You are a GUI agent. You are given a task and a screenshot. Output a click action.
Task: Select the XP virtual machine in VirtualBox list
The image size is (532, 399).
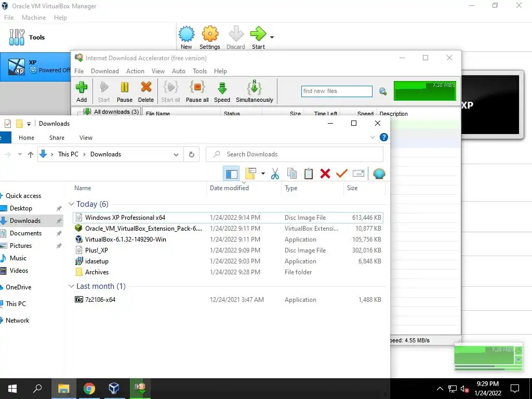(x=35, y=66)
